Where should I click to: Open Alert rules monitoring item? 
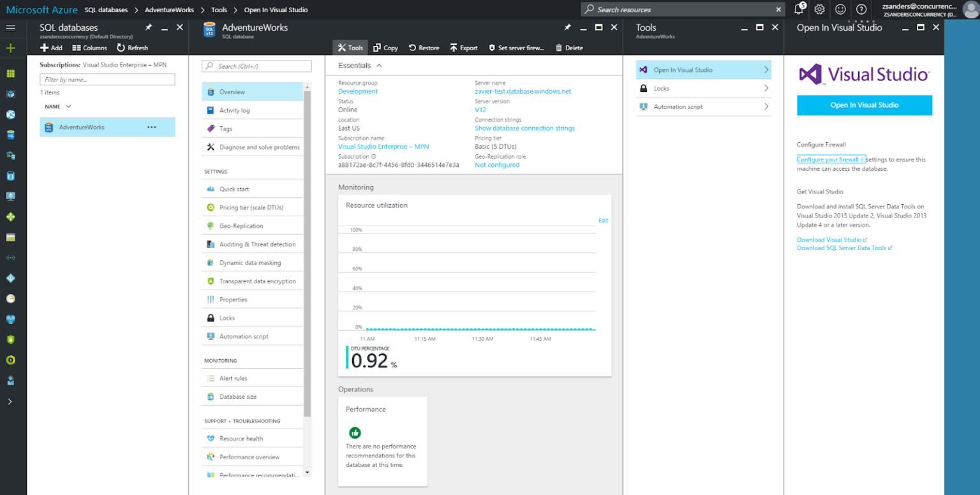coord(253,378)
